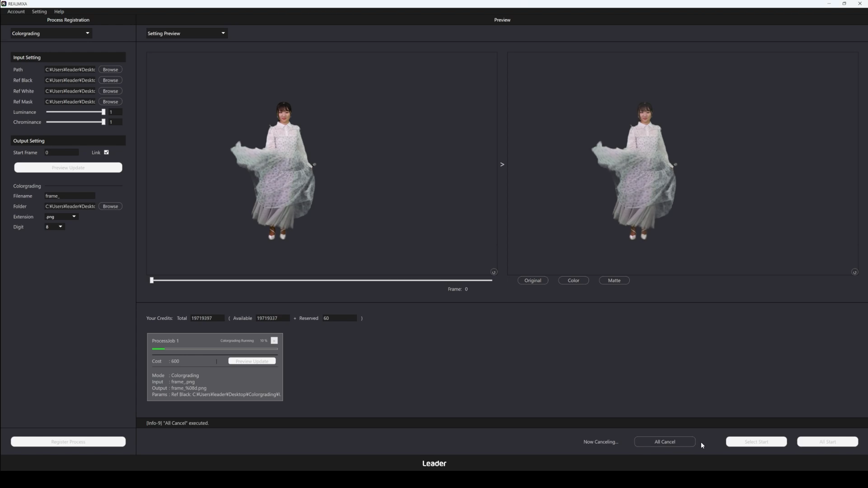Reset the left preview view icon
This screenshot has height=488, width=868.
[494, 272]
